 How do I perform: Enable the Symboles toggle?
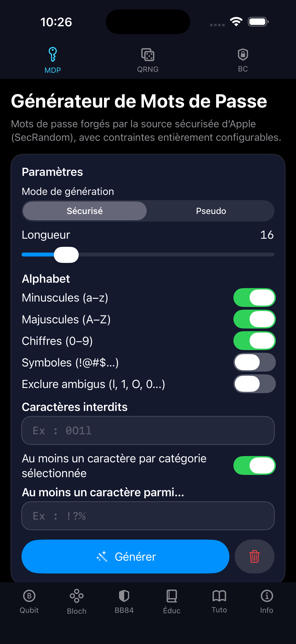[x=254, y=362]
